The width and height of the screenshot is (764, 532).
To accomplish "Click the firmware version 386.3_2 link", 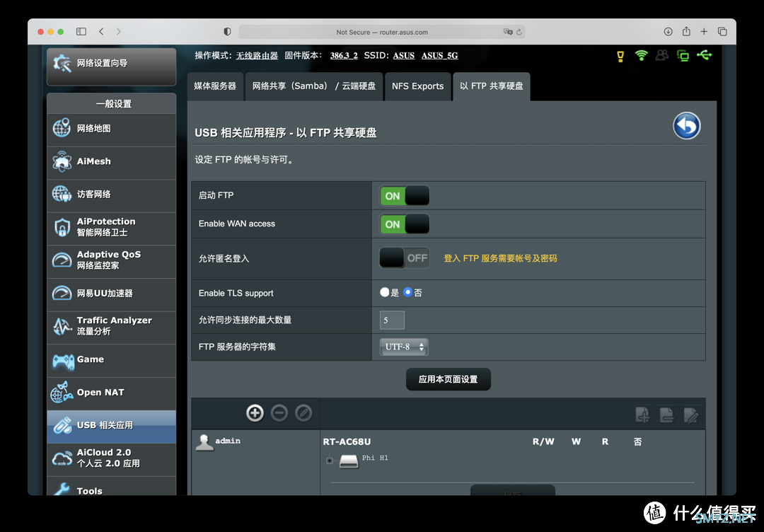I will click(344, 56).
